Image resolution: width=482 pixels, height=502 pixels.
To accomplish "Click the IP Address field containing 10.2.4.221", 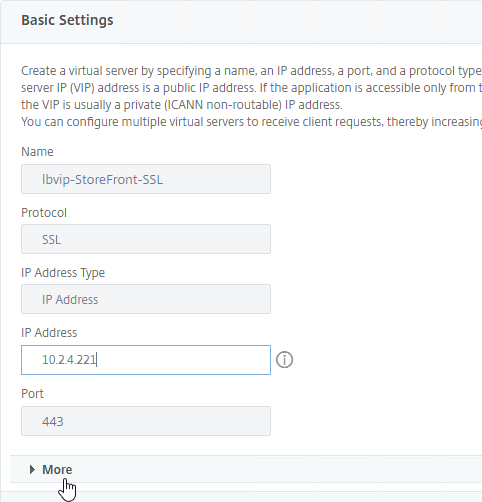I will click(146, 360).
